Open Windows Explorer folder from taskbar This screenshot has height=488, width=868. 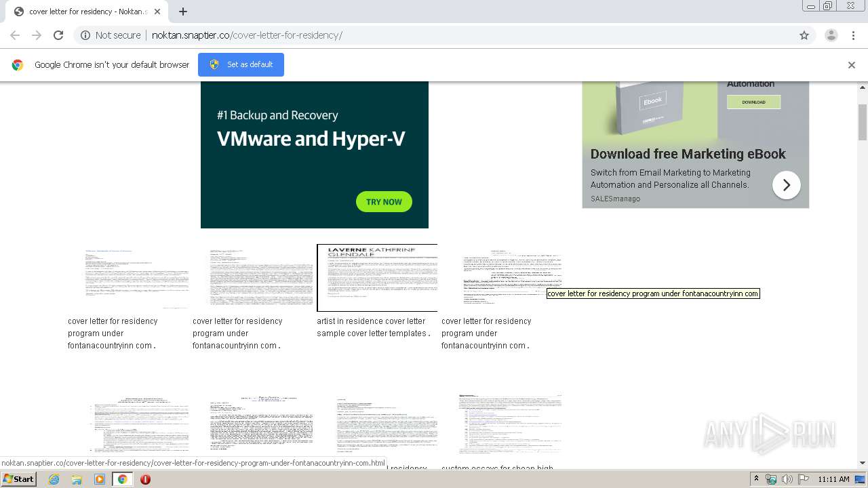click(77, 479)
